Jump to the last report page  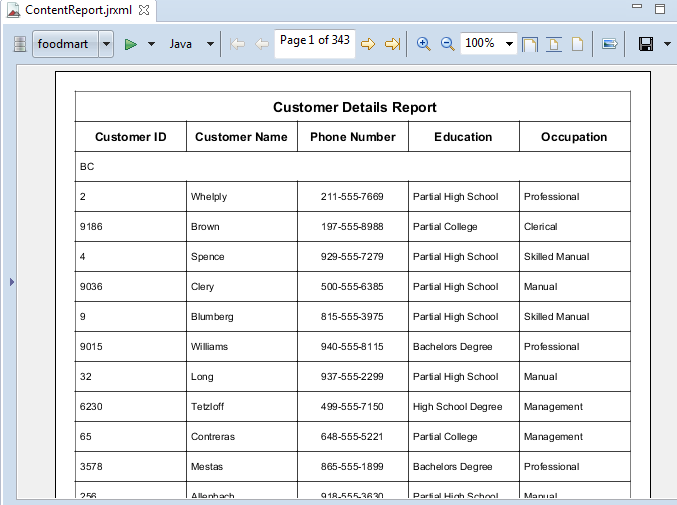[x=392, y=44]
